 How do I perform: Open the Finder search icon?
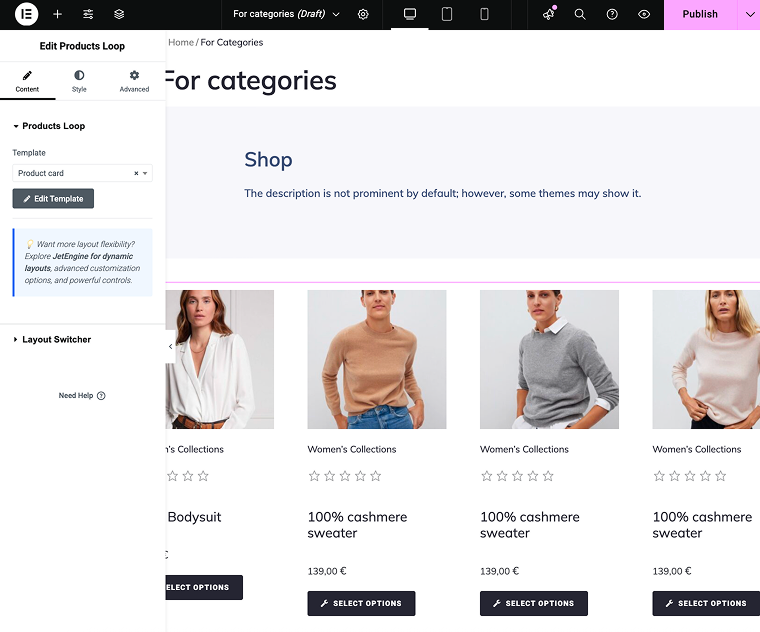pyautogui.click(x=580, y=15)
